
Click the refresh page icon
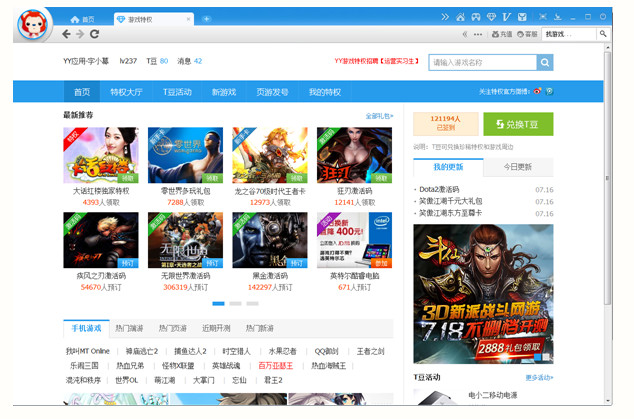click(x=95, y=34)
